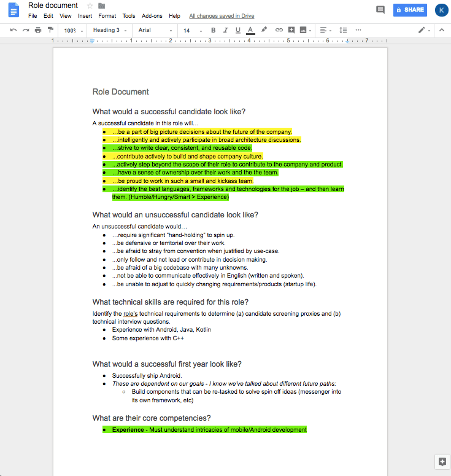The height and width of the screenshot is (476, 451).
Task: Open the comments history icon
Action: tap(380, 10)
